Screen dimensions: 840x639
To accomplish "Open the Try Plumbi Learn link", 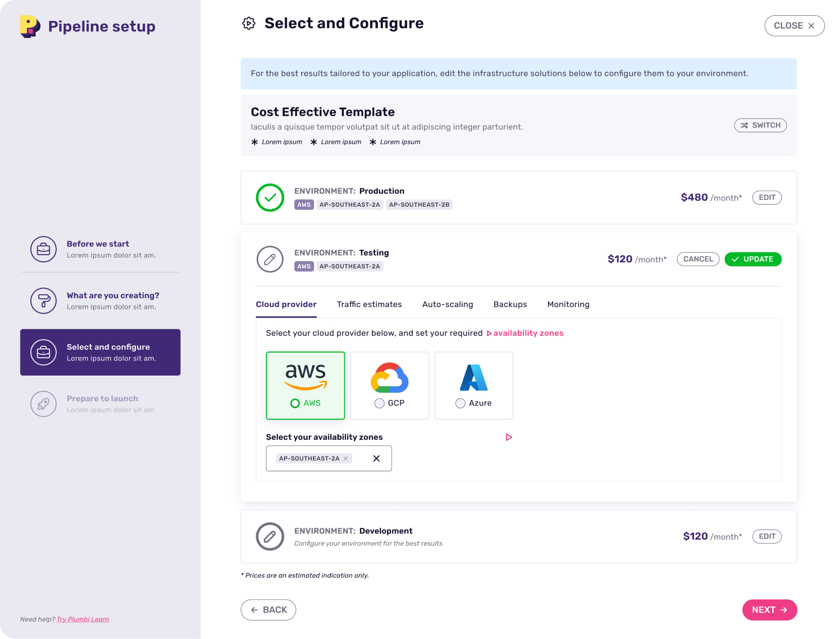I will pos(83,619).
